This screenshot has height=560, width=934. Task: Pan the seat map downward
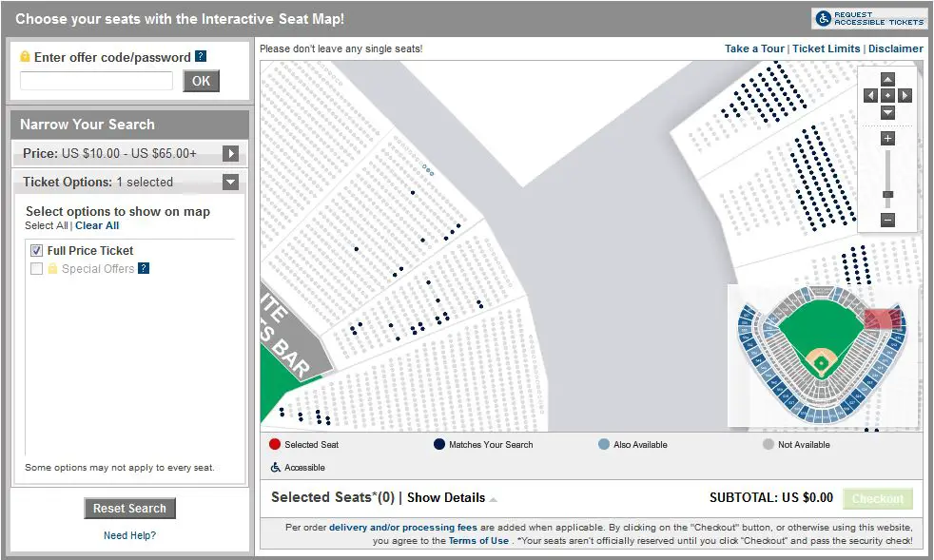click(x=887, y=112)
